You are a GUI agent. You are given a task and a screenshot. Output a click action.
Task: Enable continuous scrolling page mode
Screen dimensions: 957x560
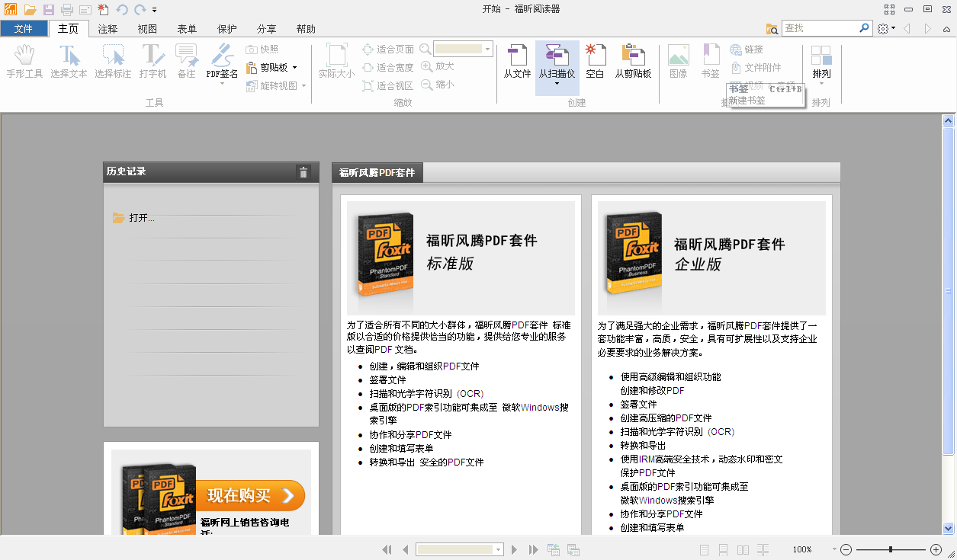coord(723,549)
